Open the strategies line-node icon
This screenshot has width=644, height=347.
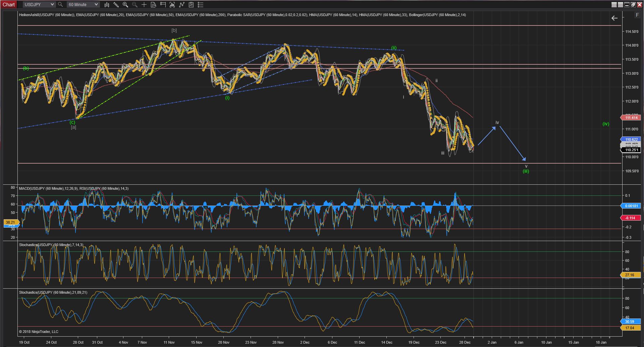pyautogui.click(x=181, y=5)
